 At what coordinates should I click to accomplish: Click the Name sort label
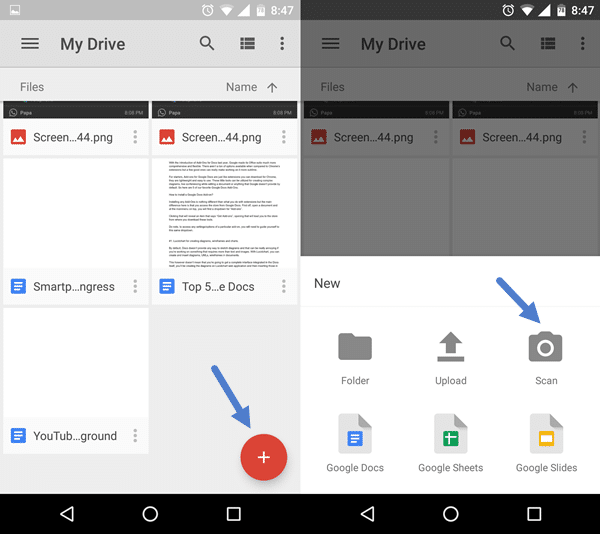pos(241,87)
